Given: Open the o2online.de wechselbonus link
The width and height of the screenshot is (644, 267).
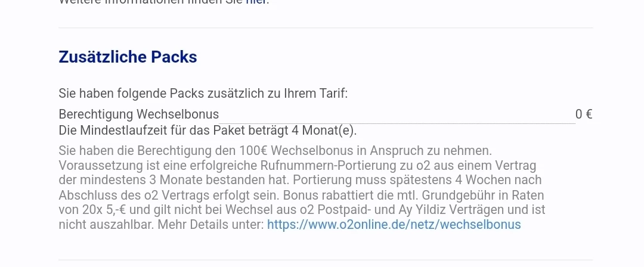Looking at the screenshot, I should pyautogui.click(x=394, y=225).
